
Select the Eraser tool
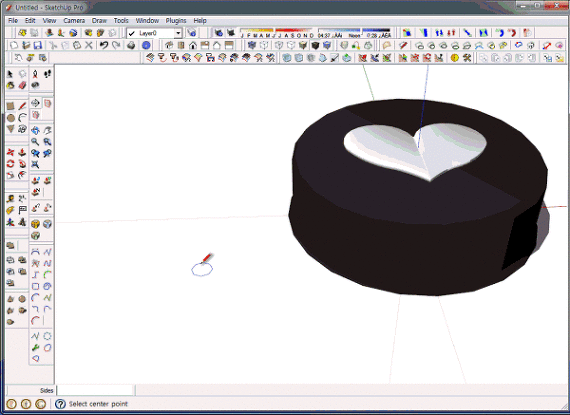point(23,85)
